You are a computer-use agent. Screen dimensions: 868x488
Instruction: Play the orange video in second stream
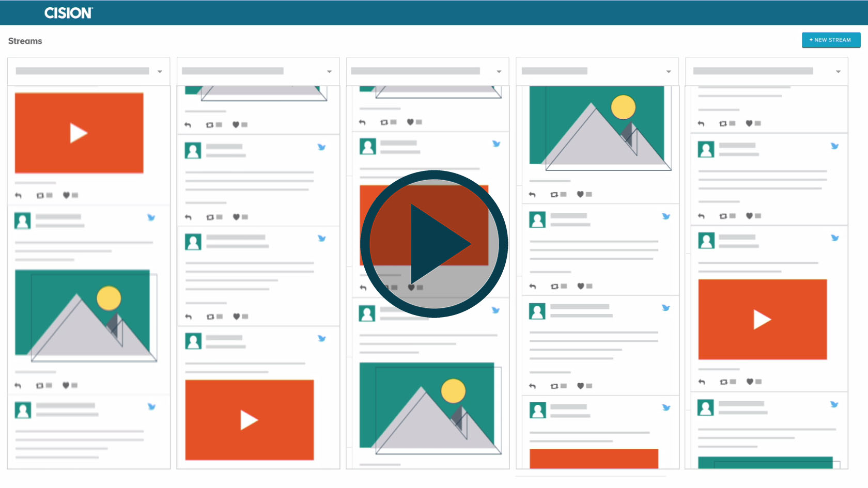pos(249,420)
